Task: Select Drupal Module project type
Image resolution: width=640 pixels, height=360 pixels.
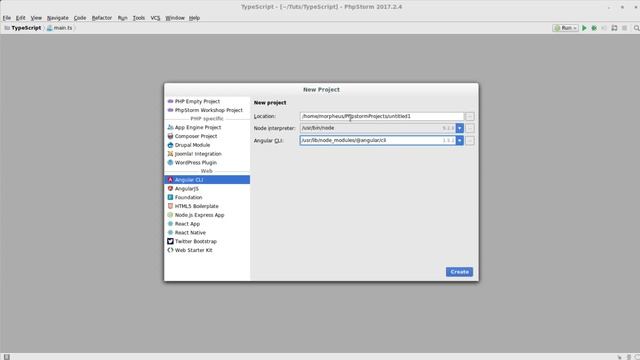Action: (x=207, y=145)
